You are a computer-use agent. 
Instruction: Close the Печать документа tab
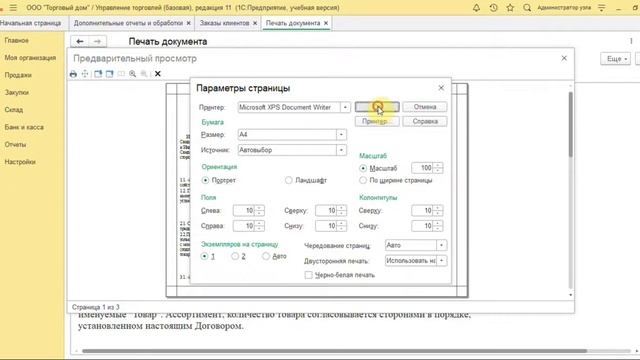326,23
